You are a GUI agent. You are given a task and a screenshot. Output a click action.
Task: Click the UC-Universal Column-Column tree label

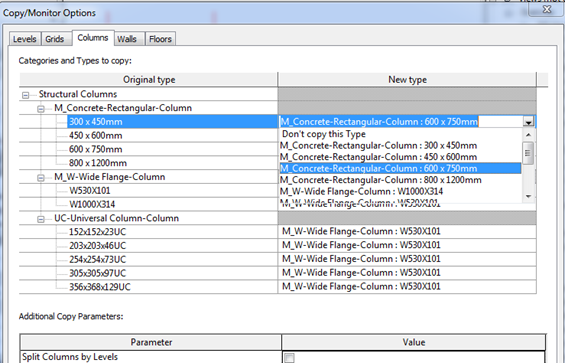pos(116,218)
